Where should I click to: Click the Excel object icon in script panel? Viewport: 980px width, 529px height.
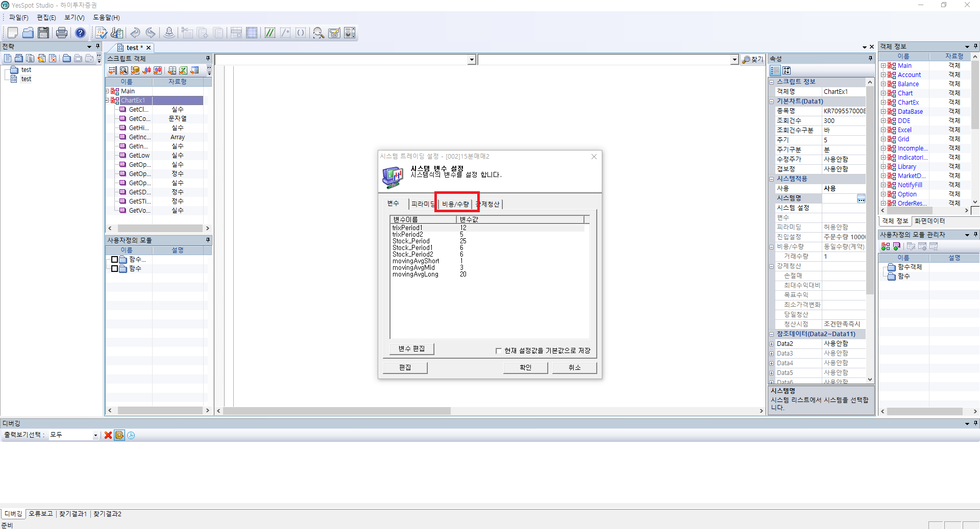(183, 70)
